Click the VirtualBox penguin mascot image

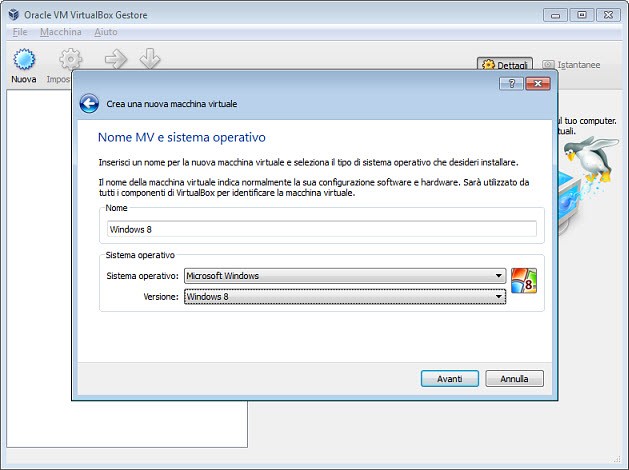[590, 159]
